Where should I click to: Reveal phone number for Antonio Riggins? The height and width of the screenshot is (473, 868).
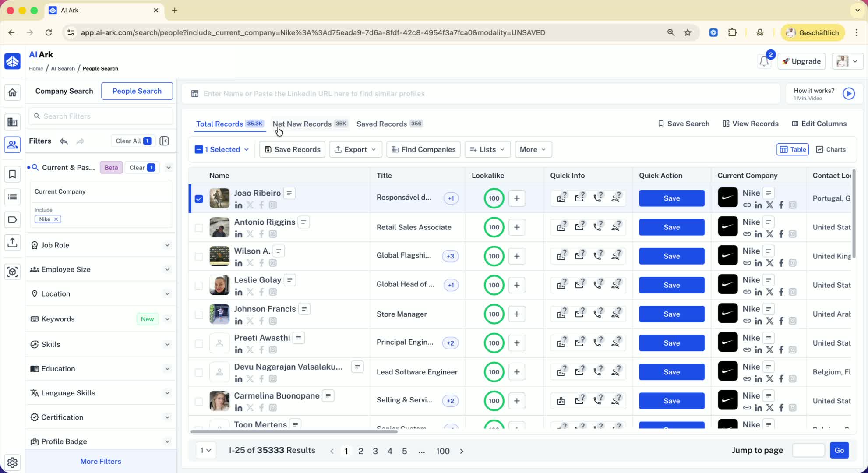(597, 227)
